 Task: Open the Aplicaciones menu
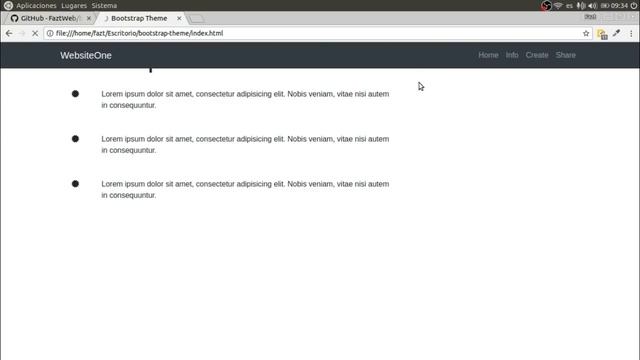coord(36,6)
